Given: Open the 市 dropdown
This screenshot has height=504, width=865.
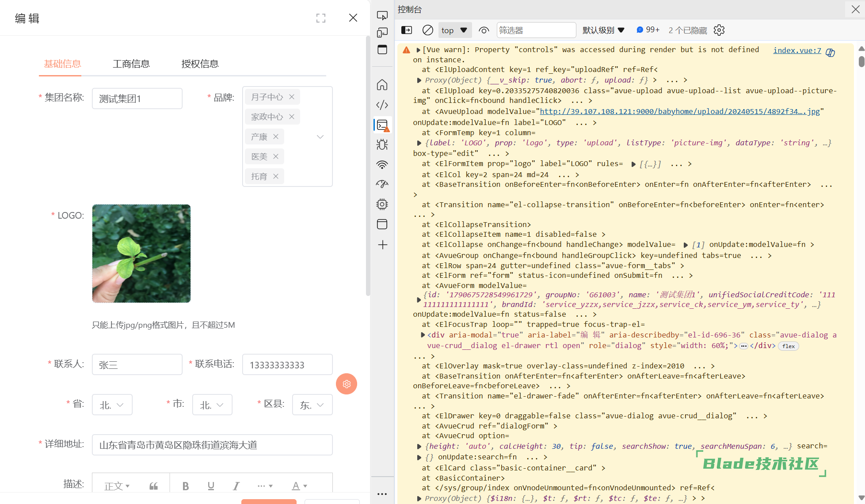Looking at the screenshot, I should (x=212, y=405).
